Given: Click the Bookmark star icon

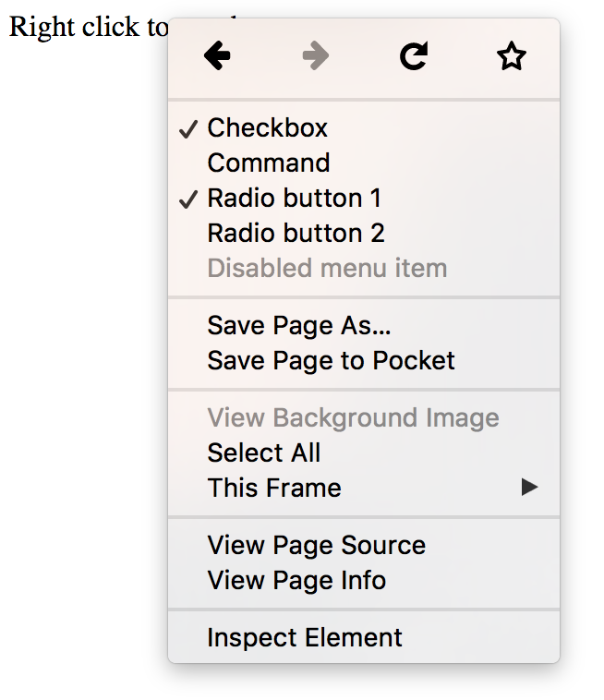Looking at the screenshot, I should click(511, 57).
